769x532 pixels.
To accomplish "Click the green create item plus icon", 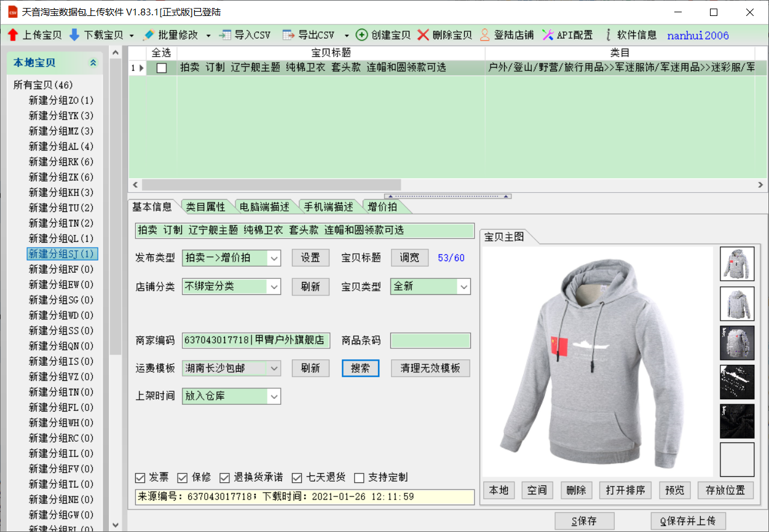I will tap(362, 35).
